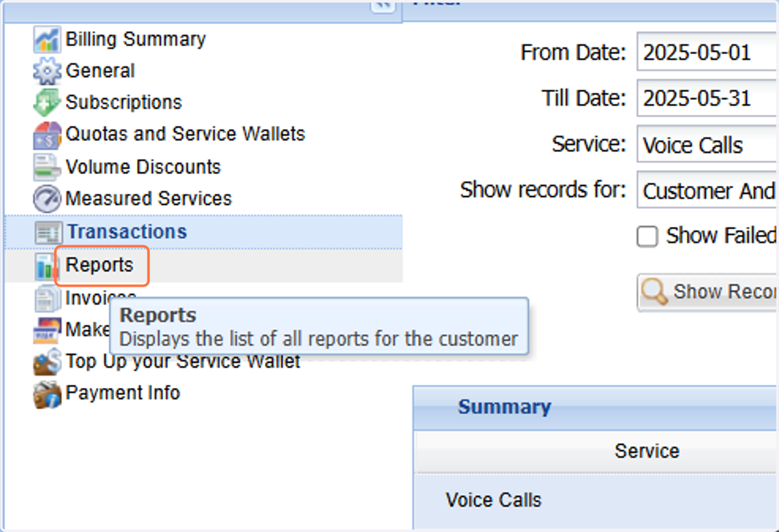Click the Payment Info icon
This screenshot has height=532, width=779.
[47, 394]
